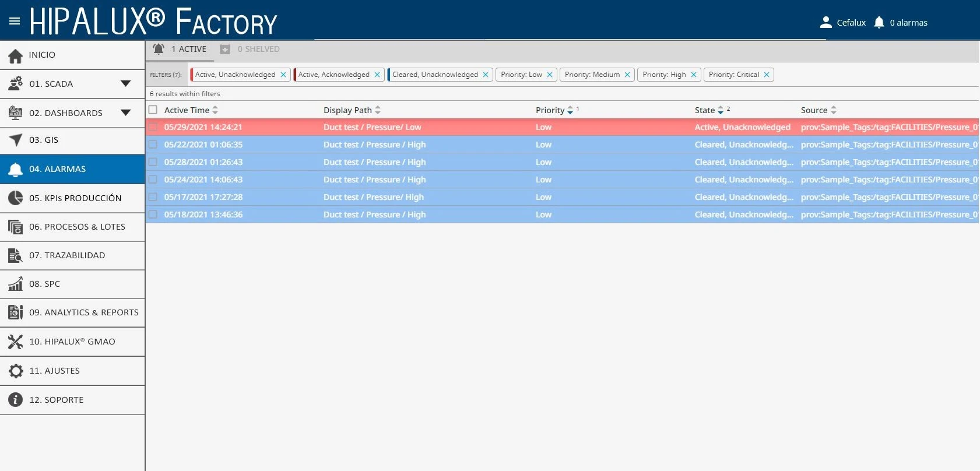Open the INICIO menu item
This screenshot has width=980, height=471.
pos(72,55)
